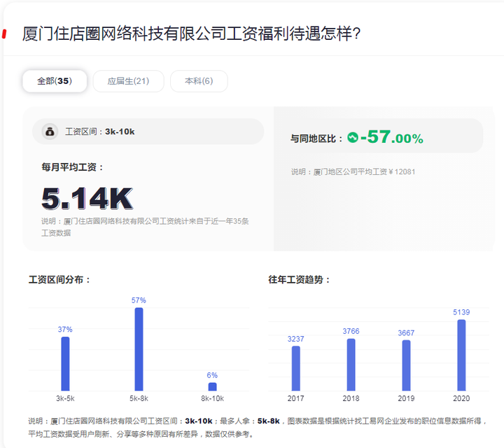This screenshot has width=504, height=448.
Task: Click the green trend icon before -57.00%
Action: point(353,137)
